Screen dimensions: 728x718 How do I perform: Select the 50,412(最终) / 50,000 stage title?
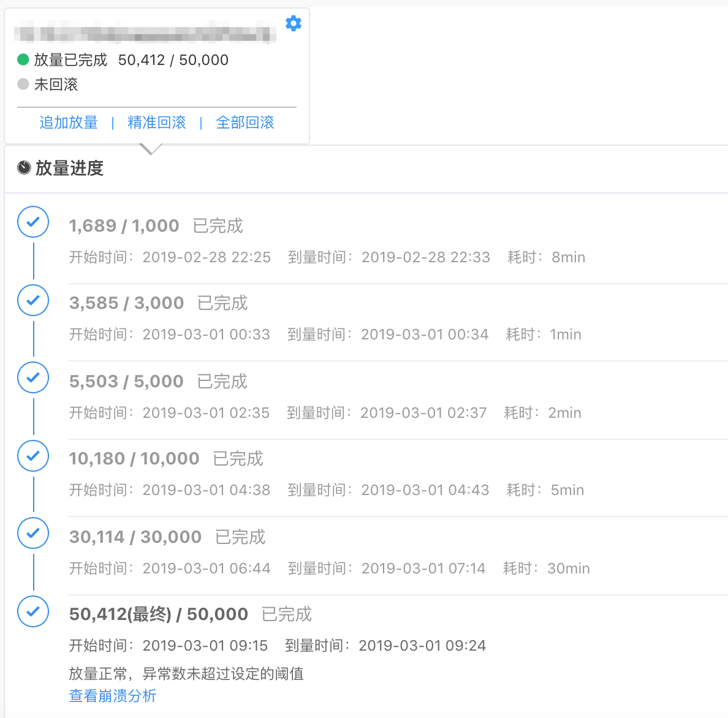coord(159,614)
